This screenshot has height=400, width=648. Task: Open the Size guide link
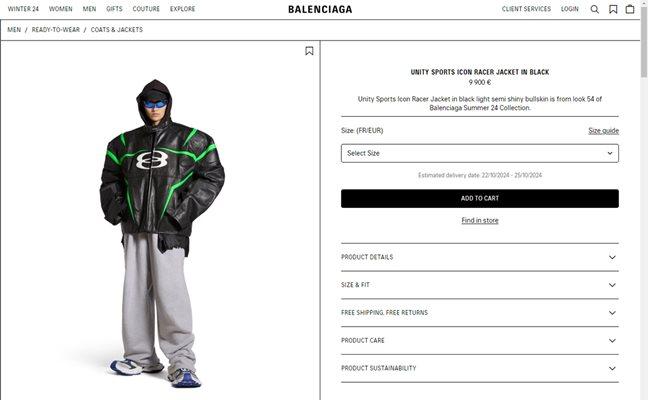[603, 131]
